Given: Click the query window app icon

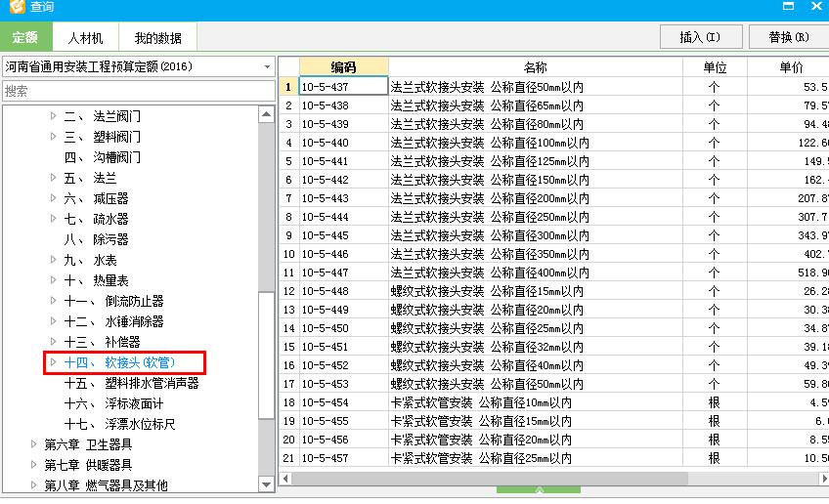Looking at the screenshot, I should (x=18, y=6).
